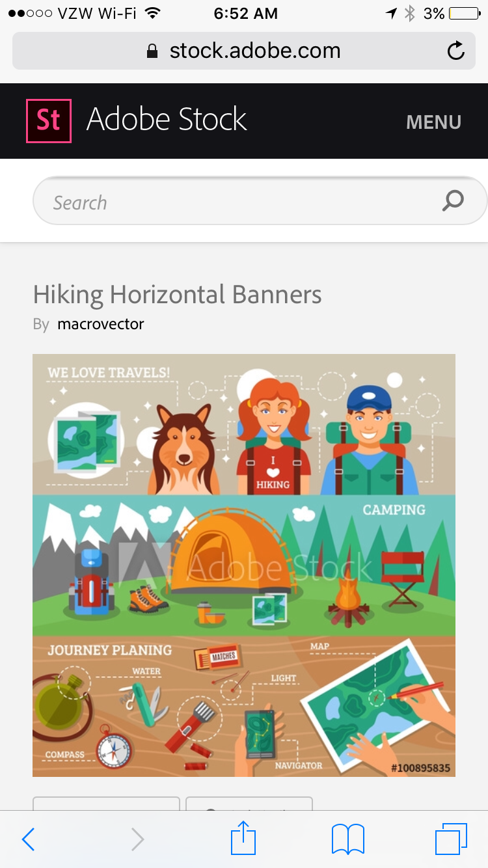Reload the stock.adobe.com page

[x=456, y=51]
